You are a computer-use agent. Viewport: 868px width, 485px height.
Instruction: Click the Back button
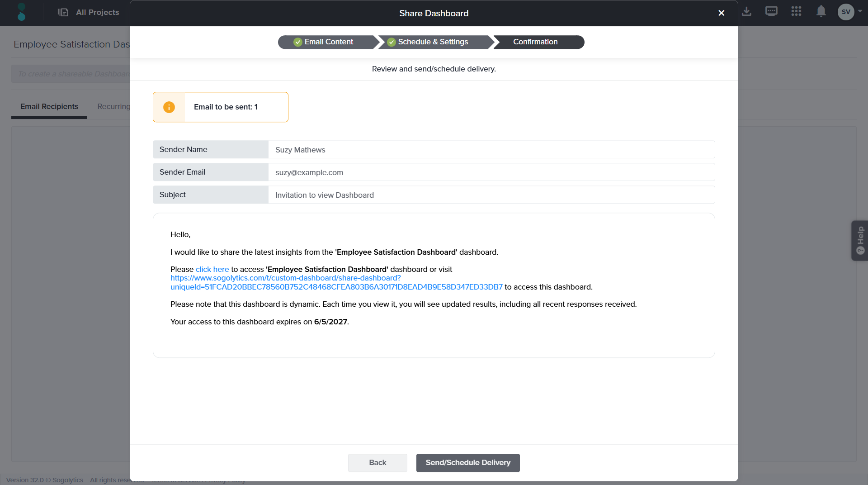coord(377,462)
